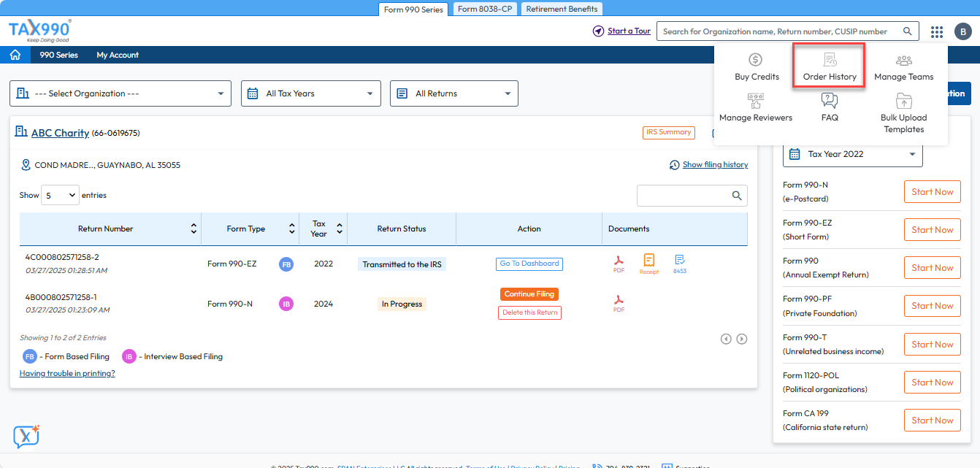The height and width of the screenshot is (468, 980).
Task: Open Manage Teams from the apps menu
Action: (x=904, y=67)
